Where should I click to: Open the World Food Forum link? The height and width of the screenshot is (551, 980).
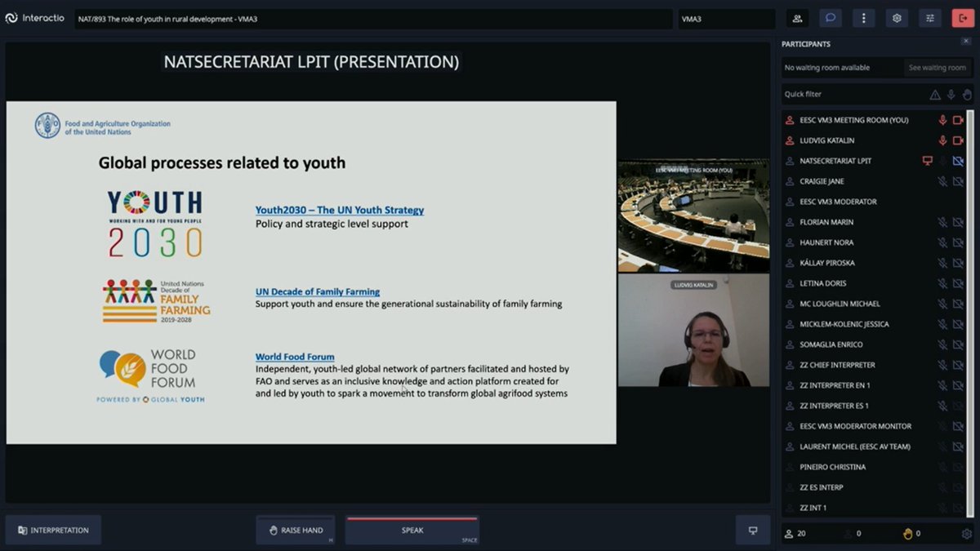(x=295, y=357)
